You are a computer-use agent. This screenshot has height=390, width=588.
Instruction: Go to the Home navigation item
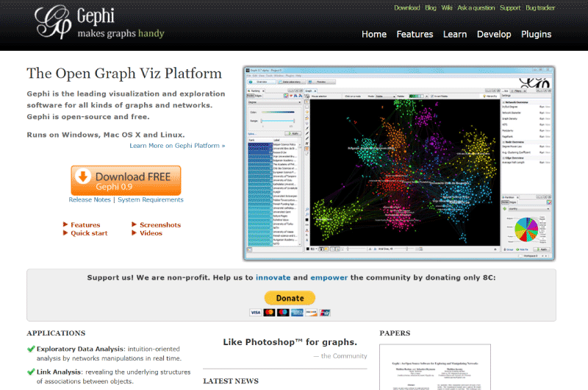point(374,34)
